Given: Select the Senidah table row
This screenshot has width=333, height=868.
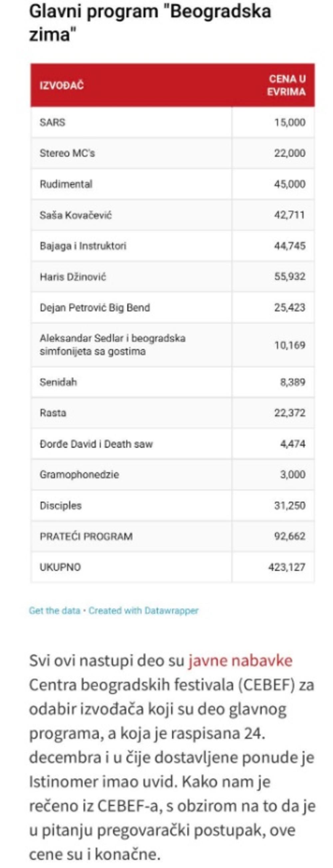Looking at the screenshot, I should pos(58,382).
